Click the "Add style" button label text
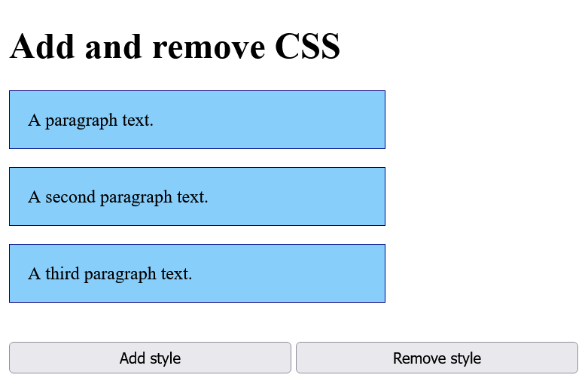Screen dimensions: 588x390 [x=150, y=358]
